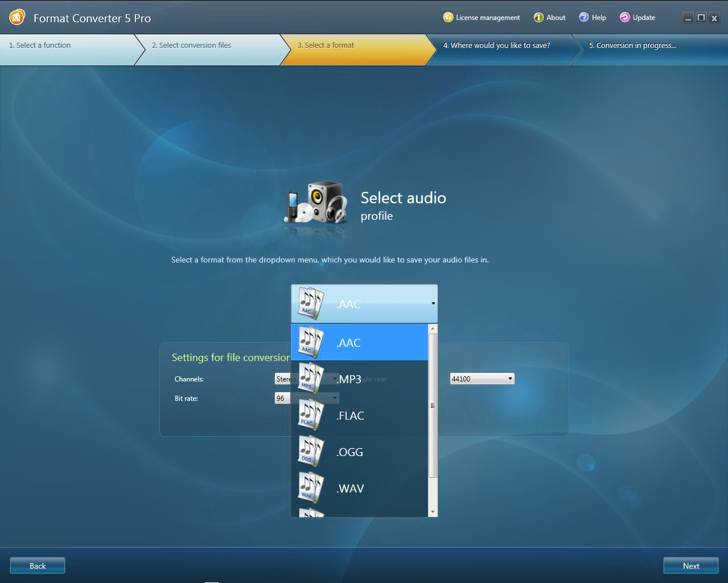The image size is (728, 583).
Task: Open License management via its icon
Action: 448,18
